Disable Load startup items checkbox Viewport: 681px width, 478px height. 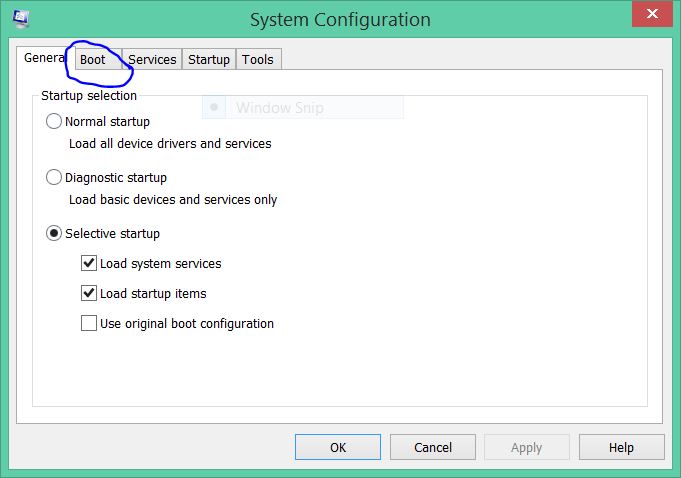click(89, 294)
